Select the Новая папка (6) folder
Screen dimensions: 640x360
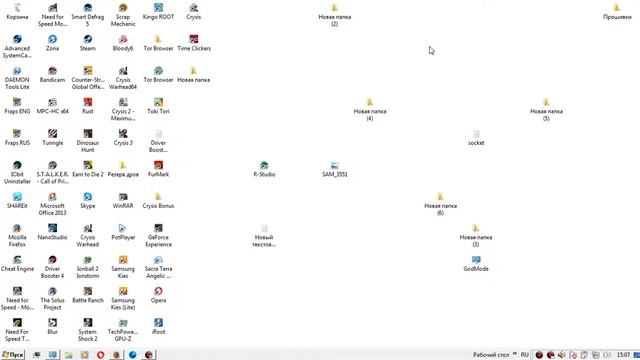(440, 204)
